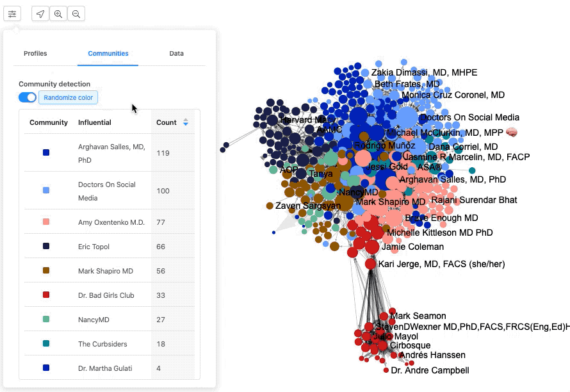The height and width of the screenshot is (392, 570).
Task: Click the Zakia Dimassi, MD, MHPE graph label
Action: pyautogui.click(x=424, y=72)
